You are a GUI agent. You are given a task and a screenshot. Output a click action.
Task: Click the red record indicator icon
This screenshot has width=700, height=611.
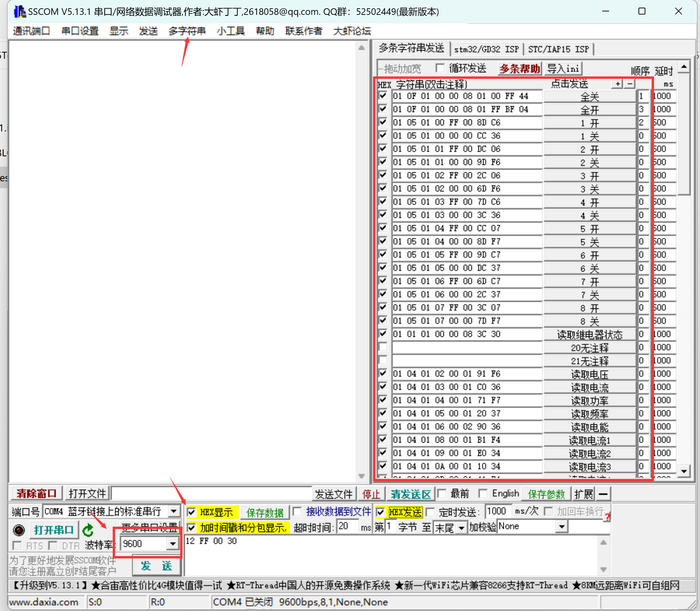tap(19, 530)
